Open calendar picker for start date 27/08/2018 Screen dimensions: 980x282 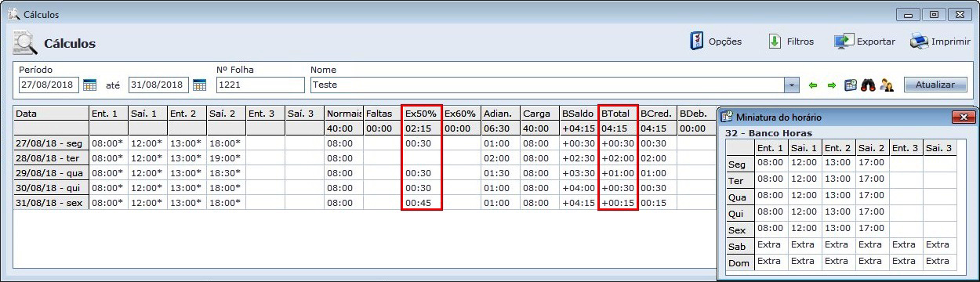click(89, 85)
